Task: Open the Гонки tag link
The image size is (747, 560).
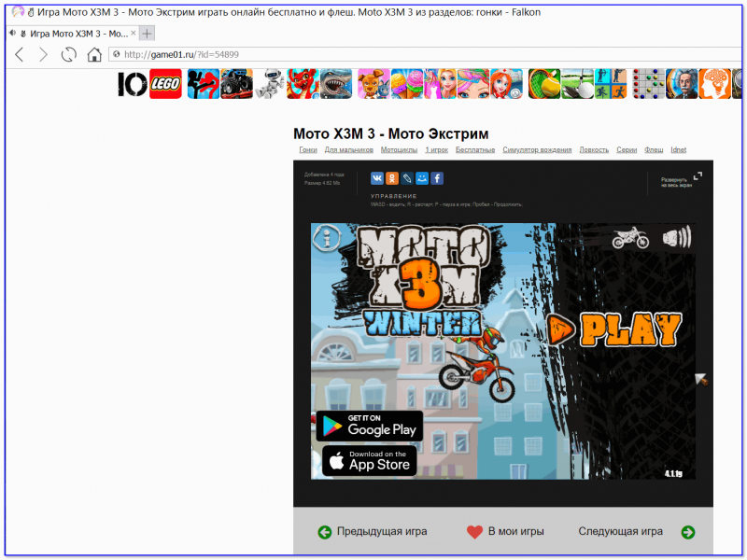Action: click(x=308, y=149)
